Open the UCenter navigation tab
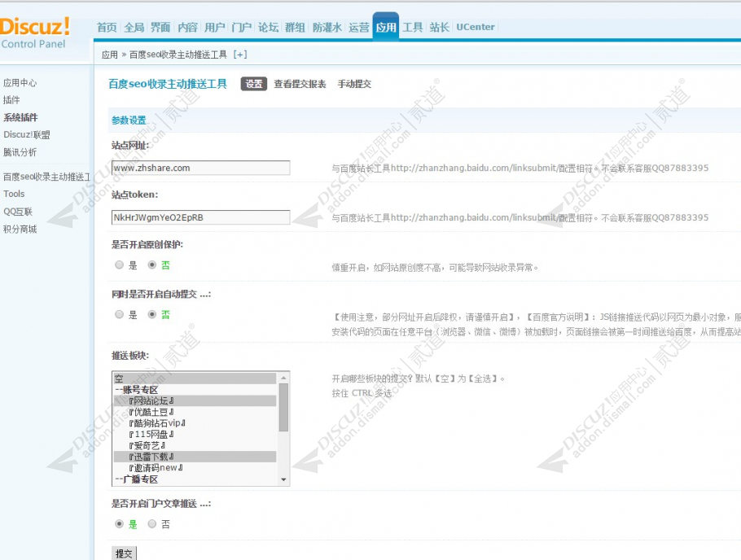The width and height of the screenshot is (741, 560). (476, 28)
